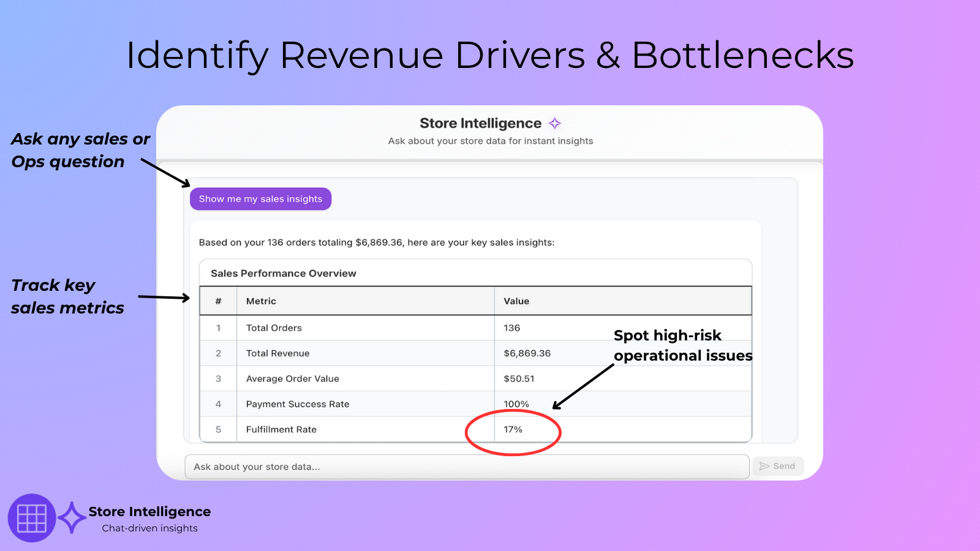The image size is (980, 551).
Task: Click the paper plane icon on Send button
Action: [764, 466]
